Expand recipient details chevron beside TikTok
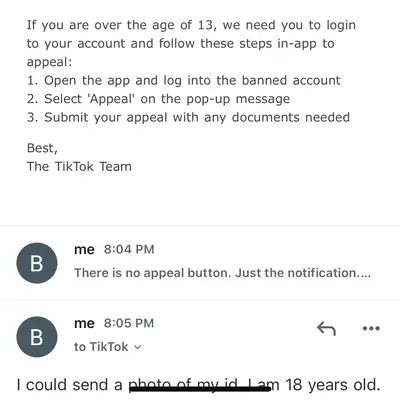400x400 pixels. point(137,347)
